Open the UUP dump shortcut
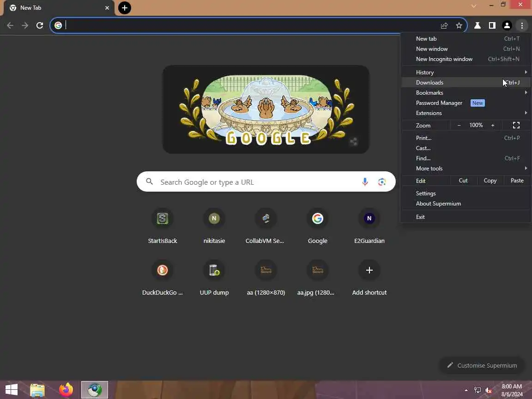The height and width of the screenshot is (399, 532). tap(214, 278)
